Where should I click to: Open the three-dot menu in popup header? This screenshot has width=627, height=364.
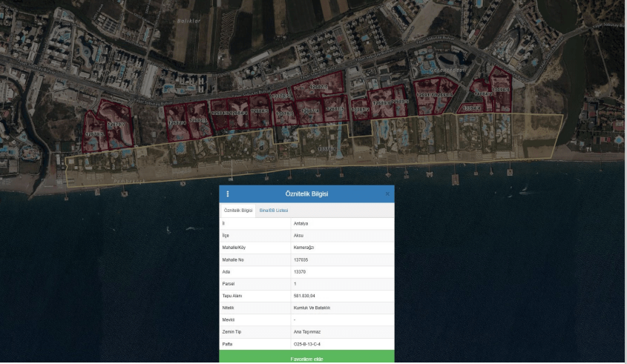[x=228, y=194]
